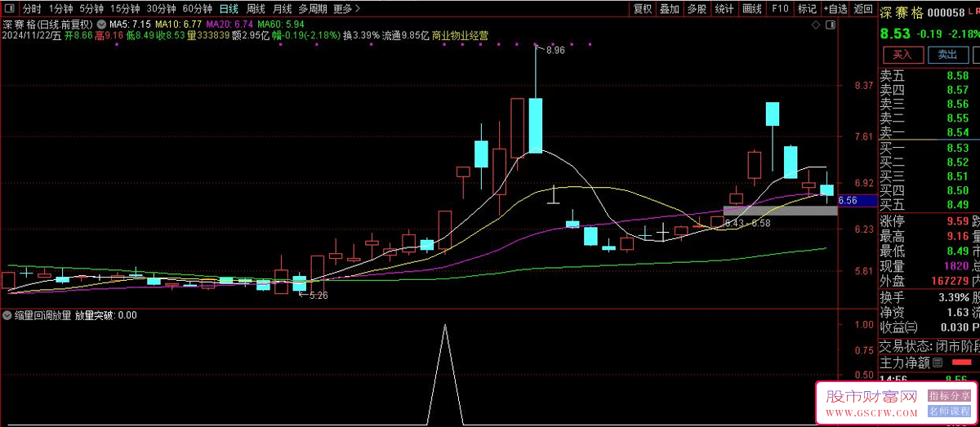The width and height of the screenshot is (980, 427).
Task: Click the 多股 multi-stock button
Action: [x=696, y=9]
